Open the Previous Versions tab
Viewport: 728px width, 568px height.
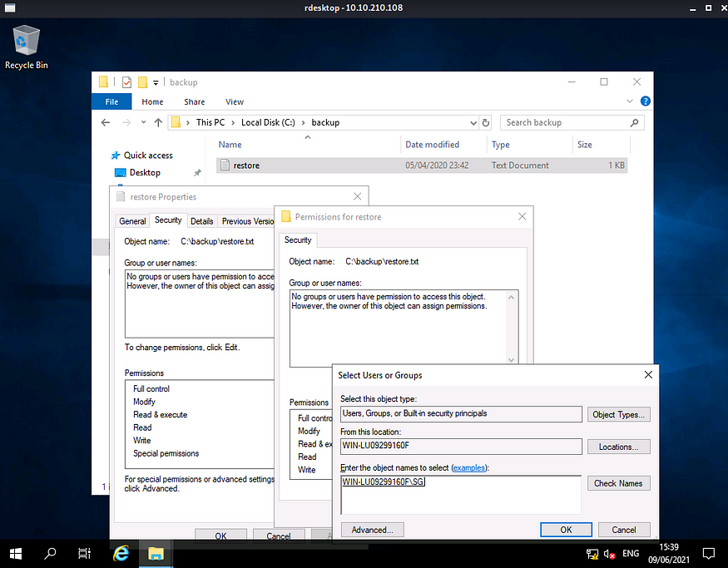tap(247, 221)
